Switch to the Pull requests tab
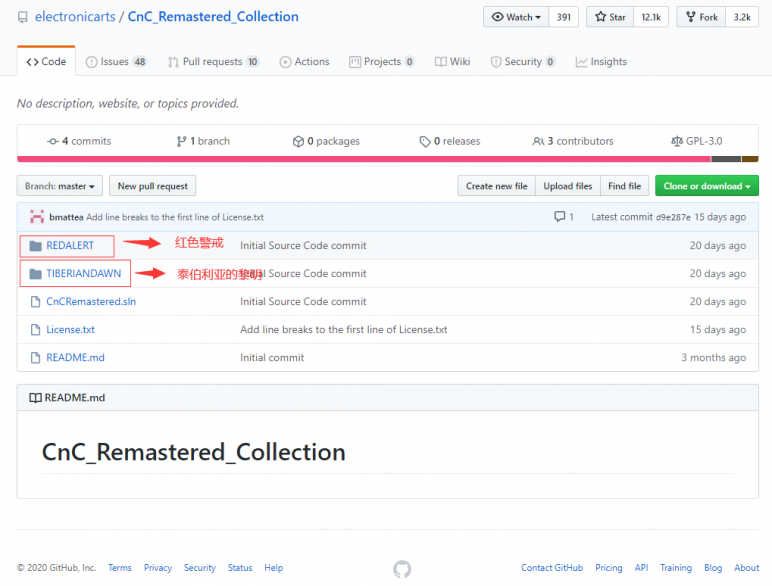 tap(214, 62)
